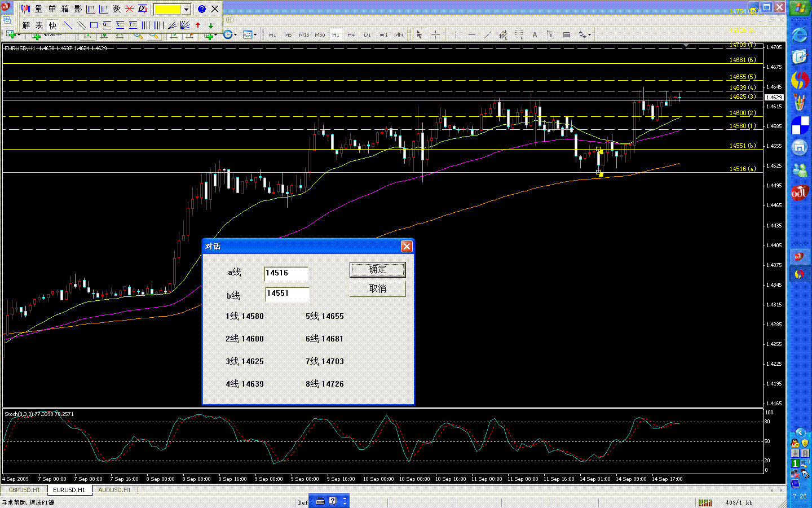Open help with the blue question mark icon

pos(202,9)
